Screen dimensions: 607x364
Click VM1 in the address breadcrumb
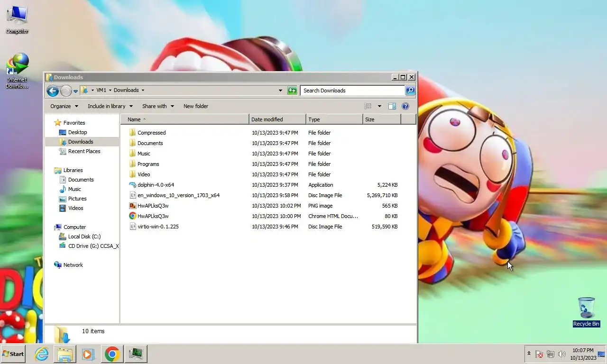pyautogui.click(x=101, y=90)
